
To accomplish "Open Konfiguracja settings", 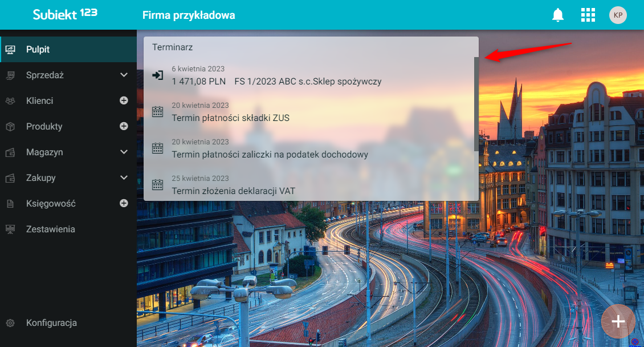I will coord(68,322).
